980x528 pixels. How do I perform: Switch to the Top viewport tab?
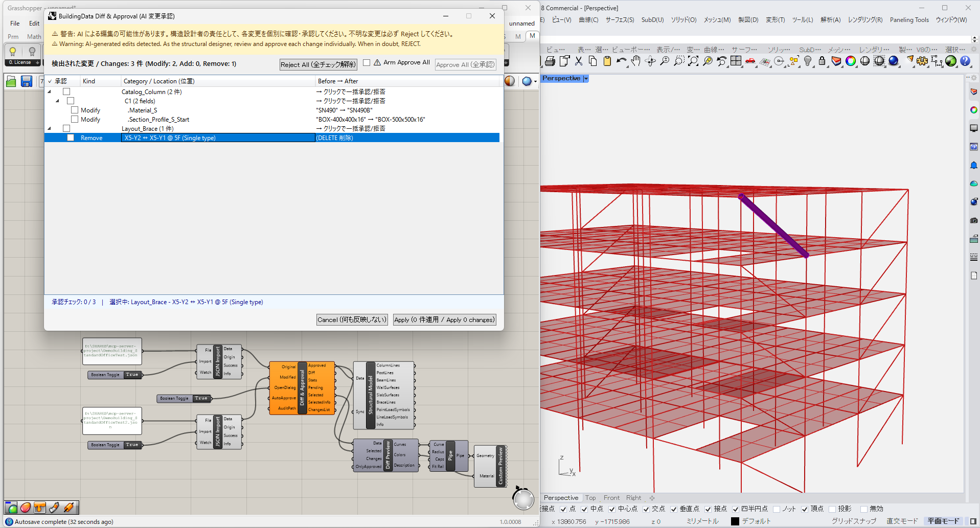coord(590,498)
